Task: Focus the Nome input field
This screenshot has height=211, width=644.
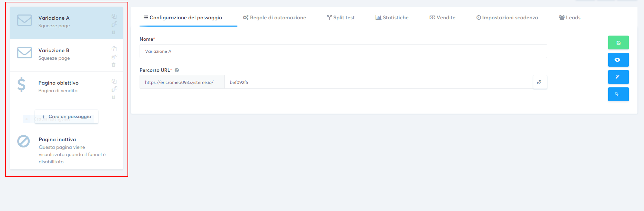Action: click(343, 51)
